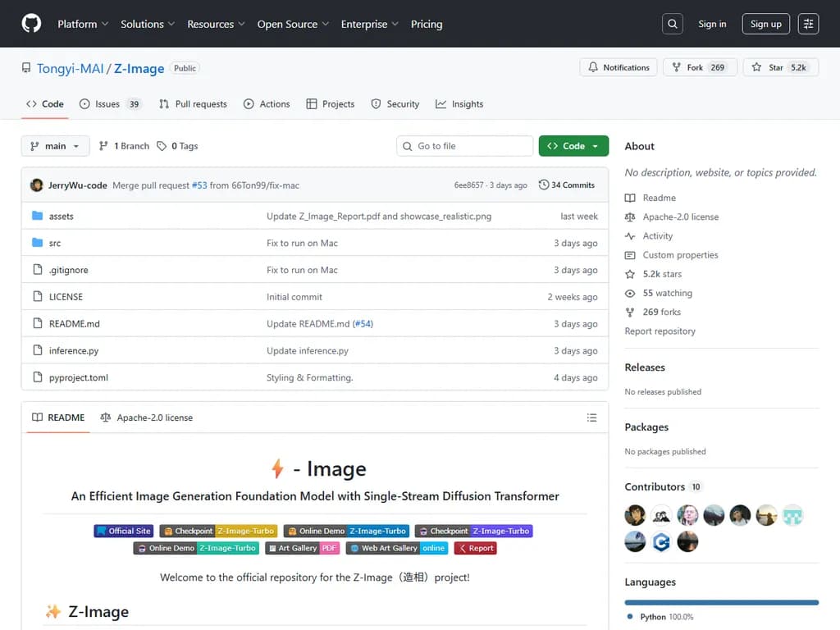The width and height of the screenshot is (840, 630).
Task: Open the Report repository link
Action: click(x=660, y=331)
